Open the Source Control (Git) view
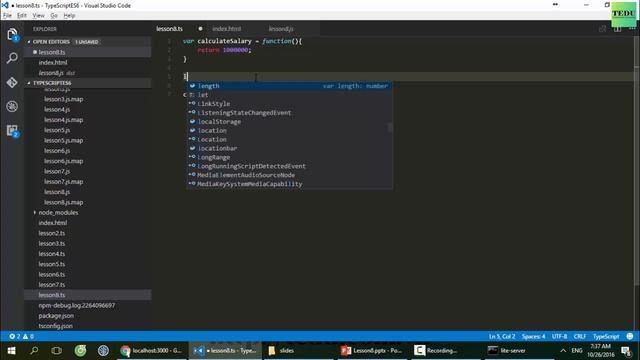This screenshot has width=640, height=360. pyautogui.click(x=12, y=82)
